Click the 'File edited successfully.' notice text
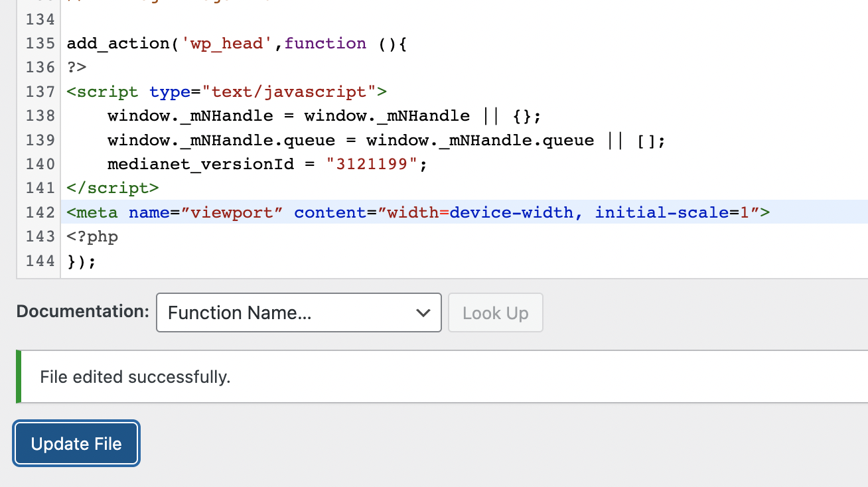 (x=135, y=377)
